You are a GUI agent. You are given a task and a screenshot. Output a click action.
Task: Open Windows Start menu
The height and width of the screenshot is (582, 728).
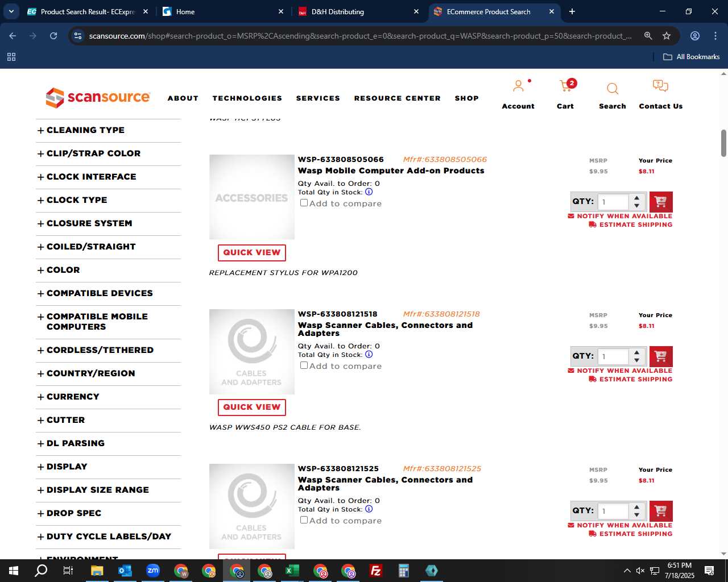click(x=14, y=571)
